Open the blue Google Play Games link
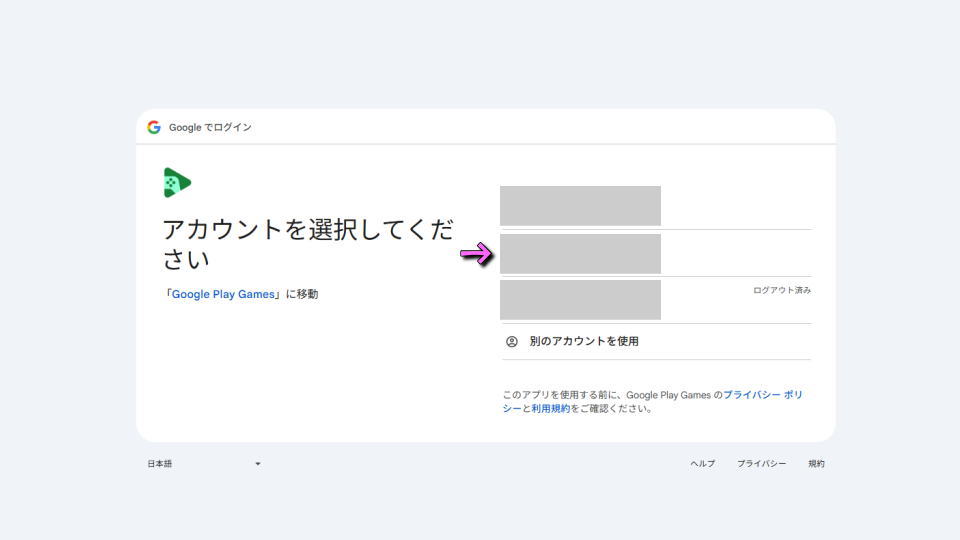Image resolution: width=960 pixels, height=540 pixels. pyautogui.click(x=223, y=294)
